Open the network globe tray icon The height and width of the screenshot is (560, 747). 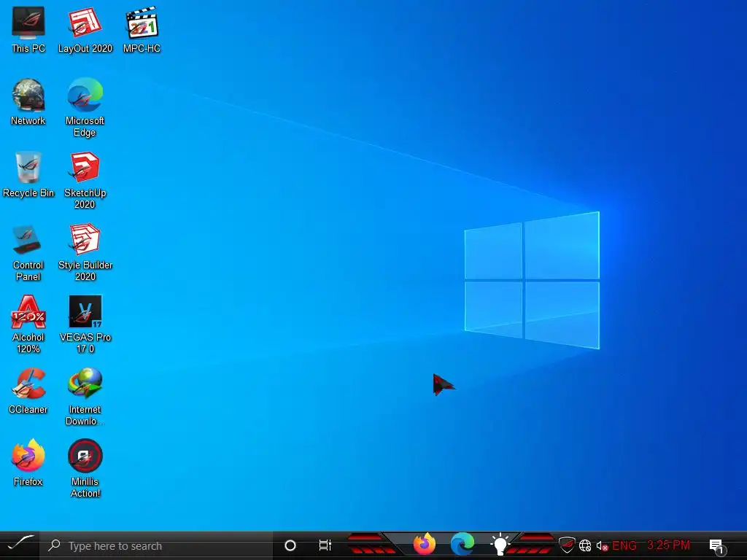(585, 545)
